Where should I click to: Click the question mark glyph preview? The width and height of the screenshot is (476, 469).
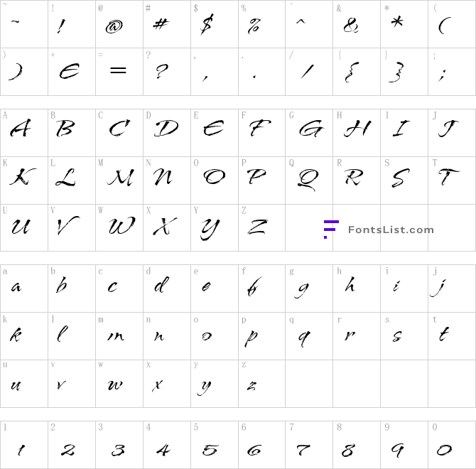coord(161,71)
